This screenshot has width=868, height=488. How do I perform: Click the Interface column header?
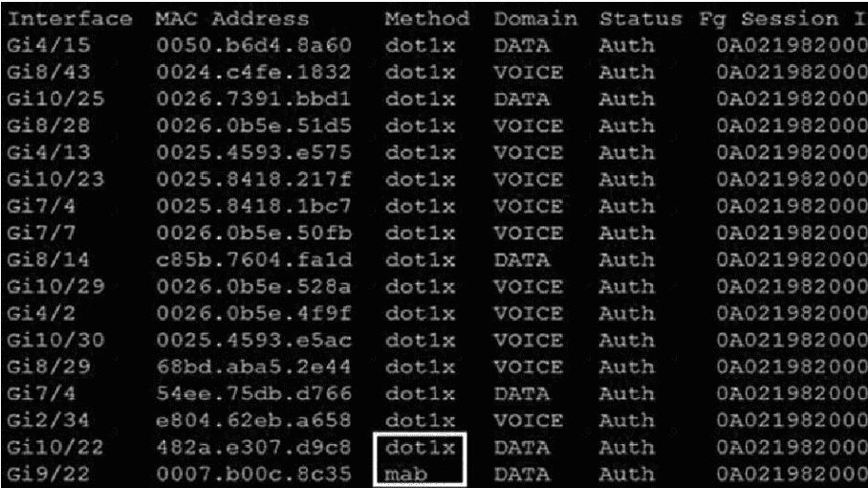coord(70,19)
